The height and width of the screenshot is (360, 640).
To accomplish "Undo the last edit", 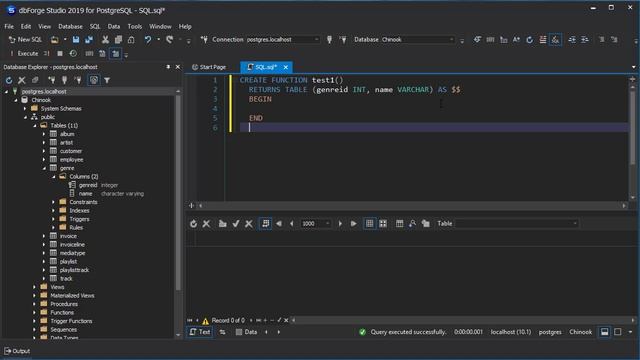I will click(x=147, y=40).
